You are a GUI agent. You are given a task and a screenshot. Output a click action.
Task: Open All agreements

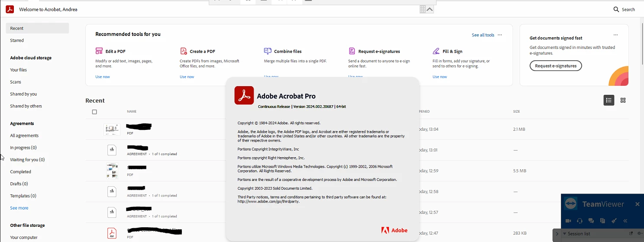click(24, 136)
